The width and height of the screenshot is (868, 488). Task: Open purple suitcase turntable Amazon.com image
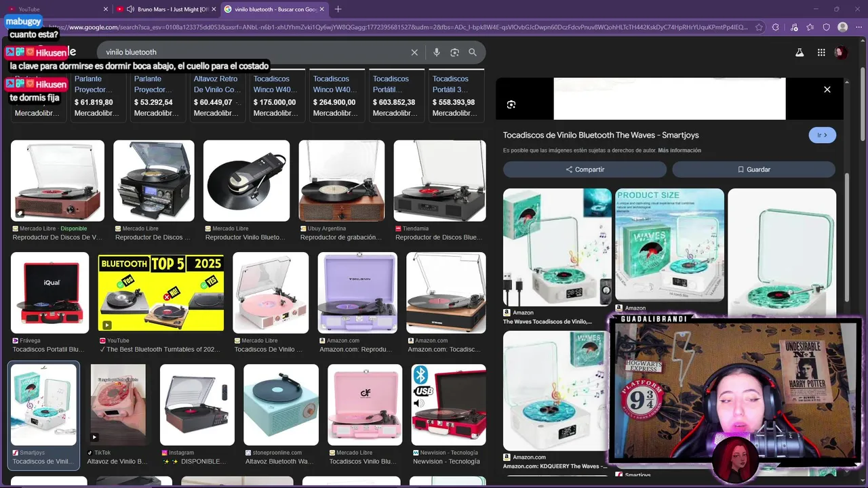357,293
